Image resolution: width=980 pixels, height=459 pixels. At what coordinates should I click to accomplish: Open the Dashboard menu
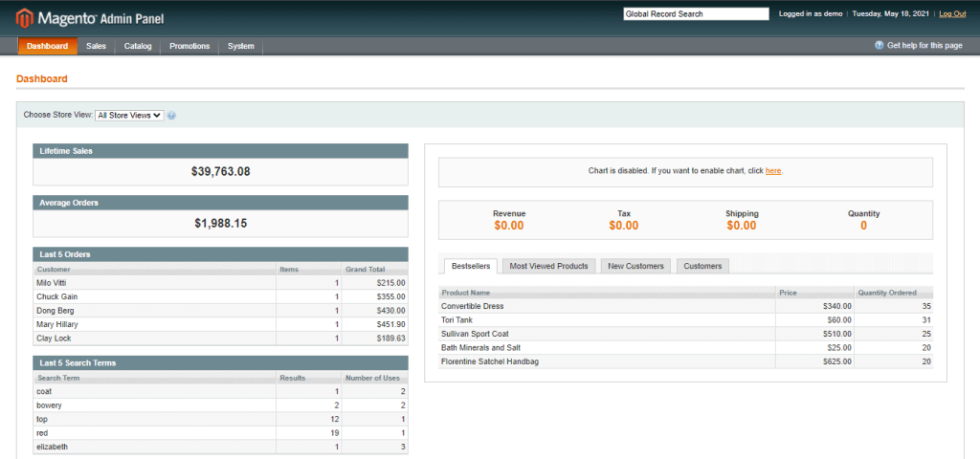48,46
